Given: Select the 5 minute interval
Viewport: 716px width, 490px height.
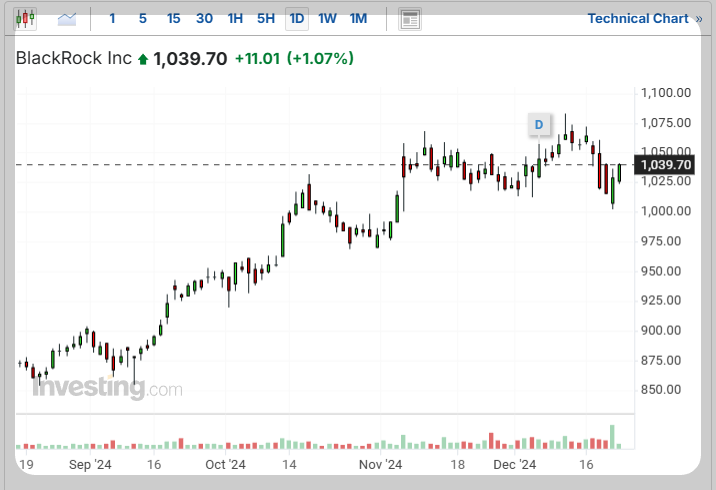Looking at the screenshot, I should pyautogui.click(x=142, y=19).
